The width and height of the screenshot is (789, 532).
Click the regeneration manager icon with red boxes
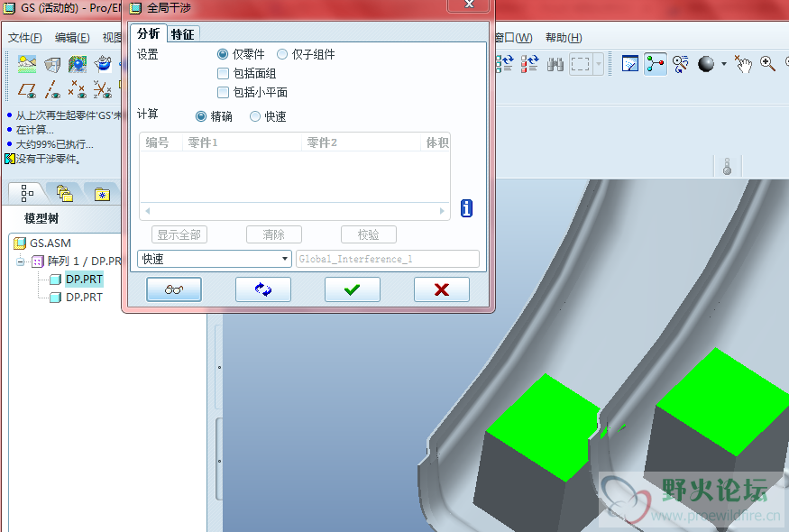529,64
